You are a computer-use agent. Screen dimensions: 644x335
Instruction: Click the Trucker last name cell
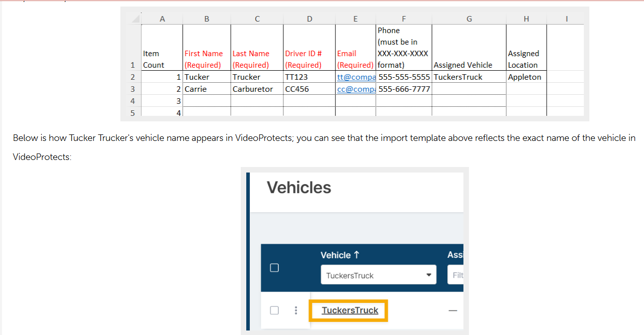pyautogui.click(x=257, y=77)
